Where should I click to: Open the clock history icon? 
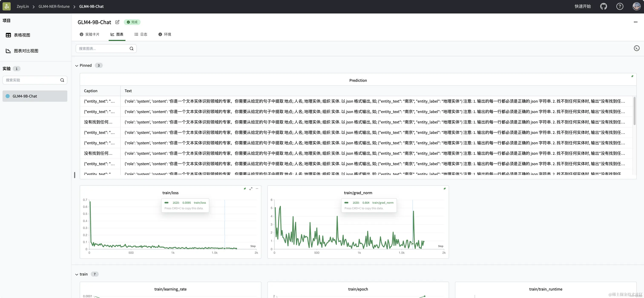click(x=637, y=48)
